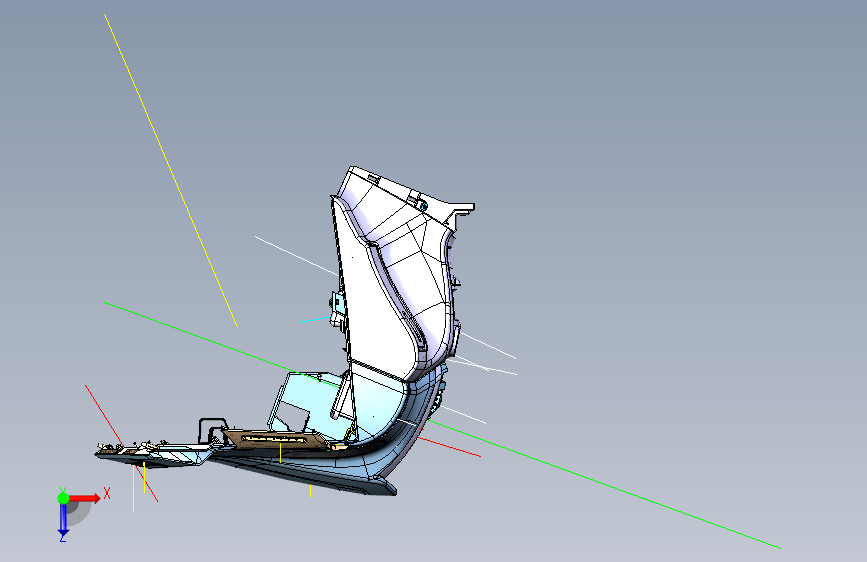Click the blue Z axis arrow on triad

[63, 520]
